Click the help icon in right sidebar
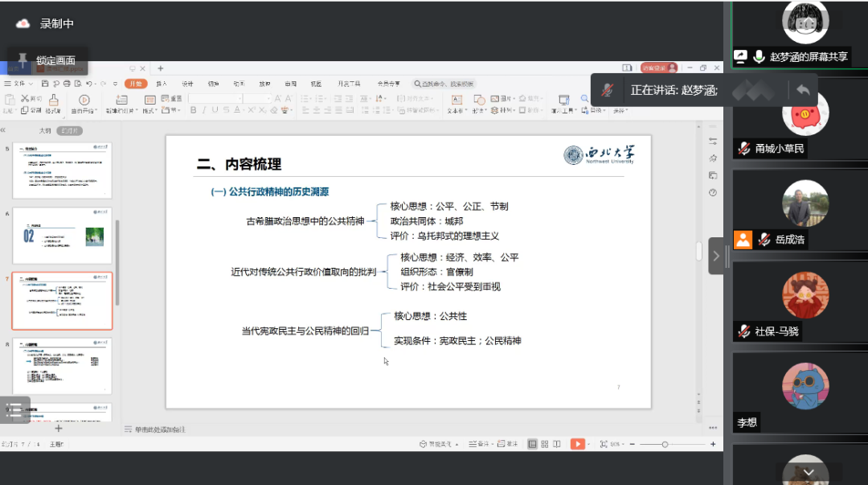 713,193
